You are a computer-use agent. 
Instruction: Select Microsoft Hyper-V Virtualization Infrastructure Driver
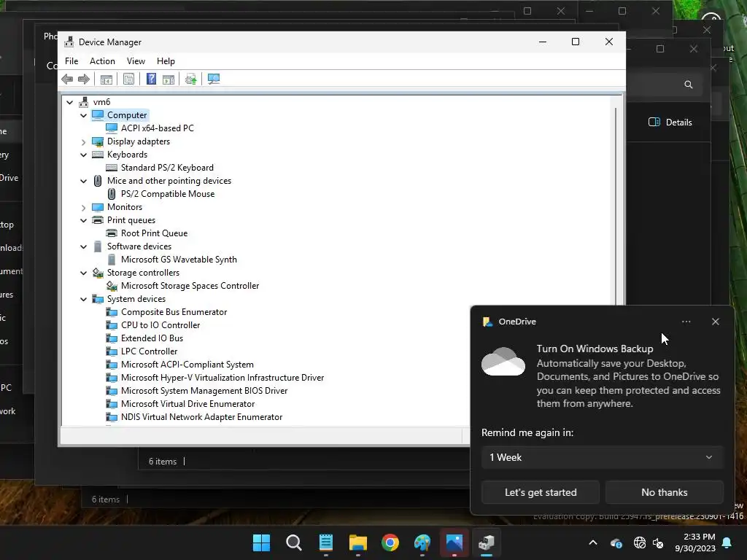pos(222,378)
